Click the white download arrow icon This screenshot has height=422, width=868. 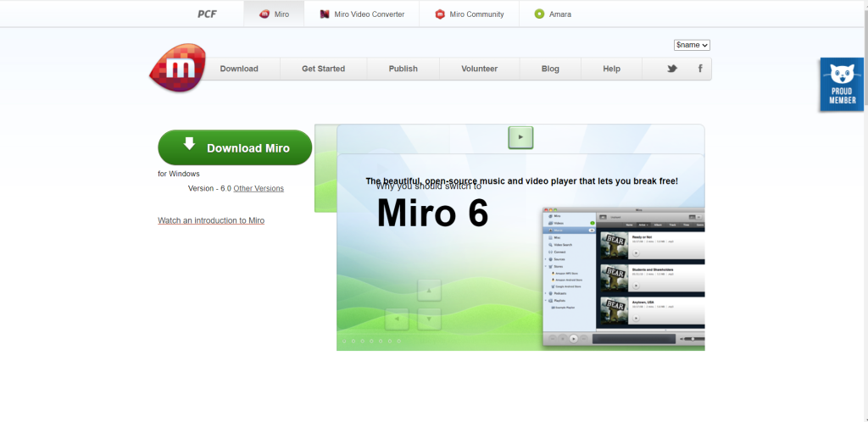[x=189, y=144]
